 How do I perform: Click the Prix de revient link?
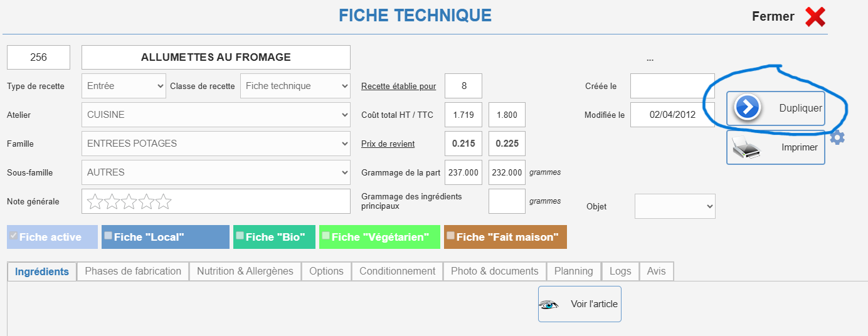click(388, 144)
